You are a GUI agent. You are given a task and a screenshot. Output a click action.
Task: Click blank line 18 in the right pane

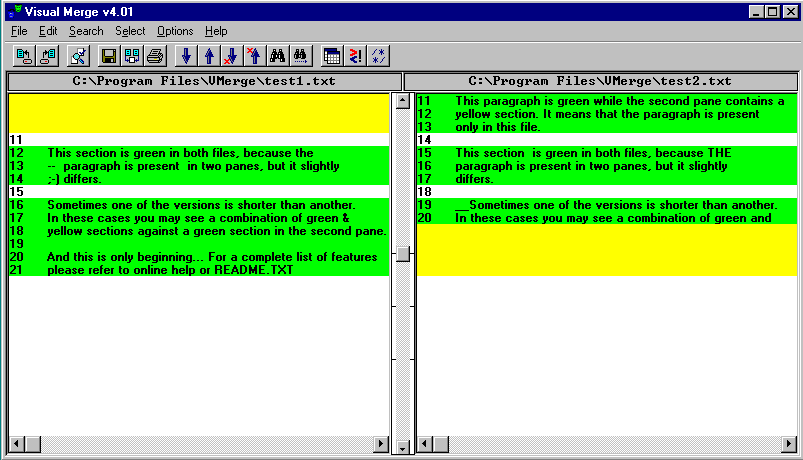point(607,192)
